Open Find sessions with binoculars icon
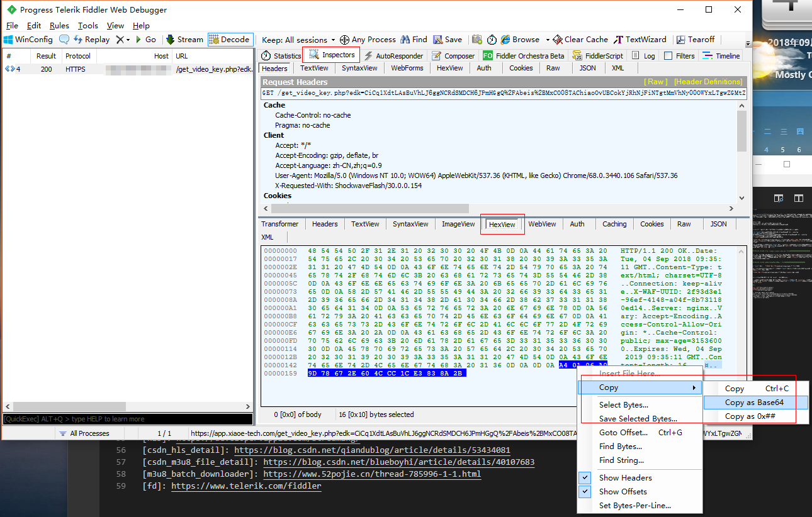Image resolution: width=812 pixels, height=517 pixels. 414,39
